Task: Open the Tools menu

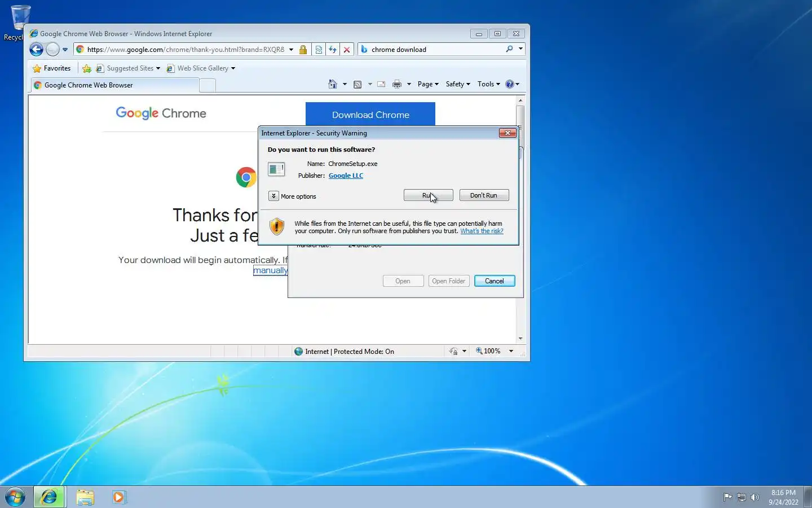Action: tap(488, 84)
